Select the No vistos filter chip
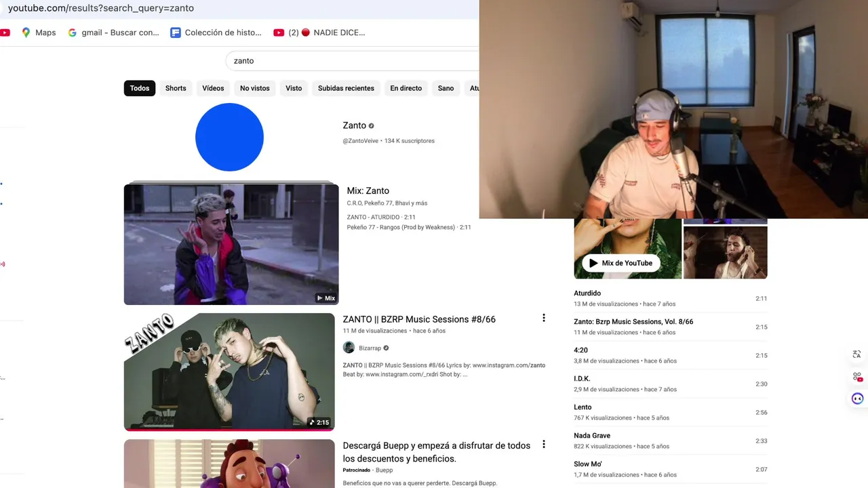Screen dimensions: 868x488 255,88
